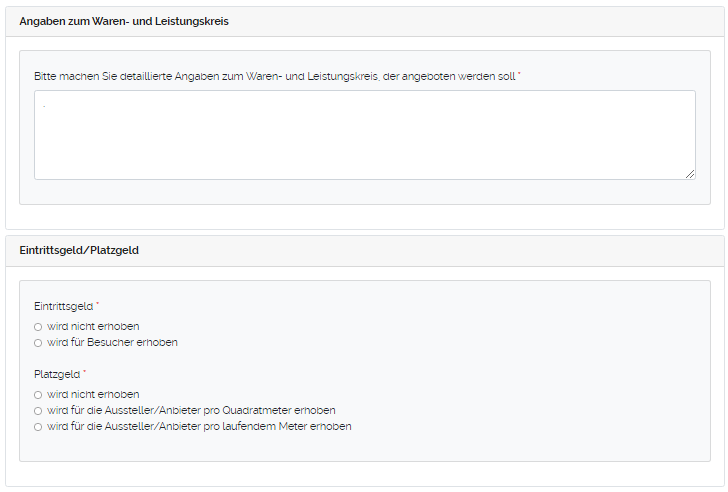The image size is (728, 492).
Task: Click the 'wird für Besucher erhoben' label text
Action: (x=112, y=343)
